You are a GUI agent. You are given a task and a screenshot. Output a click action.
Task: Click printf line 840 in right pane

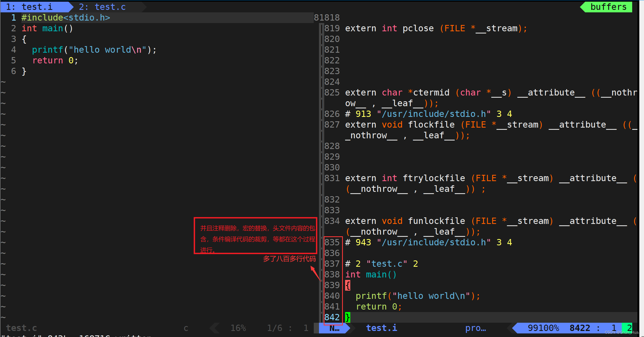click(418, 296)
